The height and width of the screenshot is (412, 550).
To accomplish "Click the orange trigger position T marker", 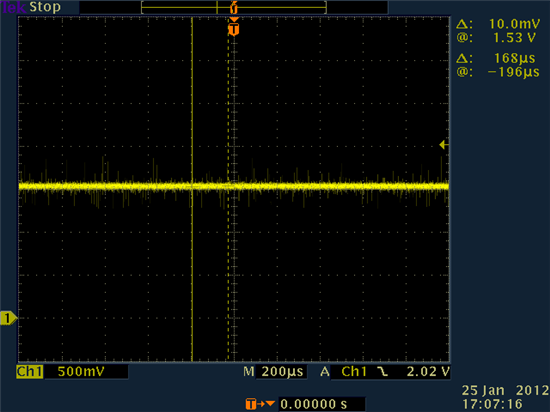I will 234,29.
